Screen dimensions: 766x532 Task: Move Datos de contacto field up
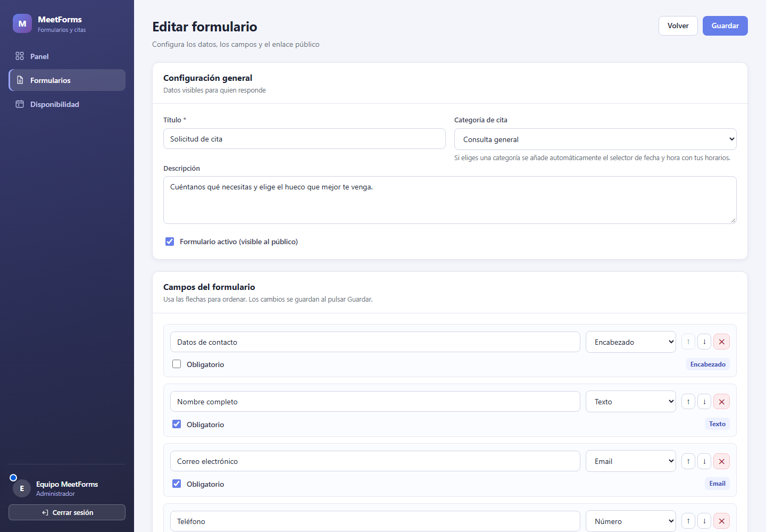688,342
